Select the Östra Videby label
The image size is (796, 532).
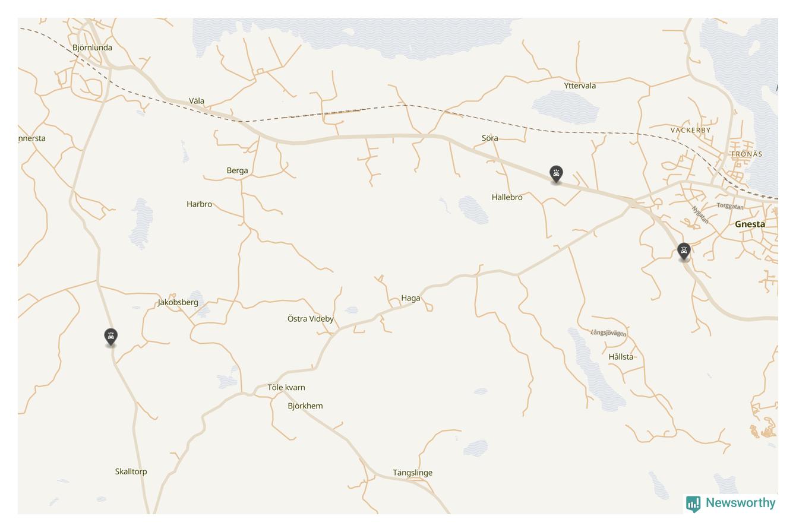pos(311,319)
